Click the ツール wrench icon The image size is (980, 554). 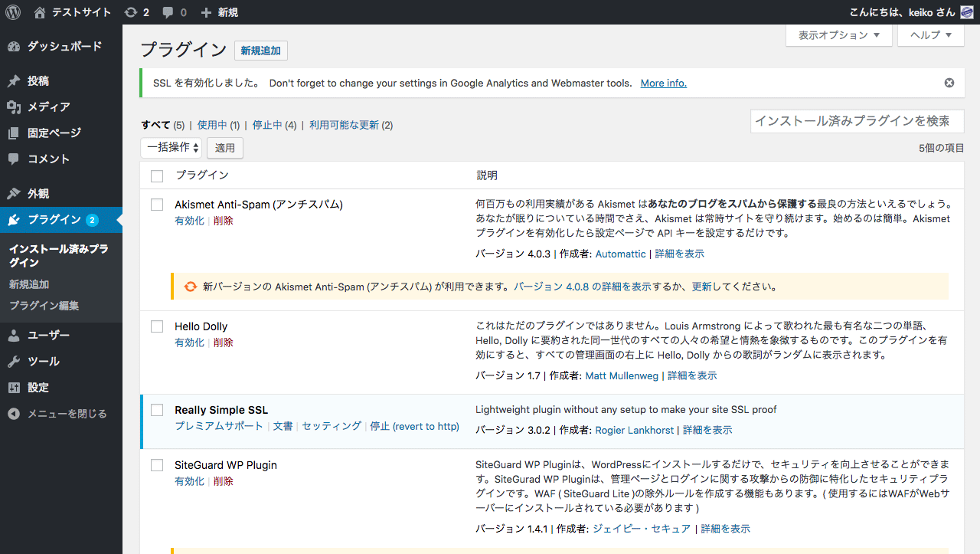pos(14,361)
